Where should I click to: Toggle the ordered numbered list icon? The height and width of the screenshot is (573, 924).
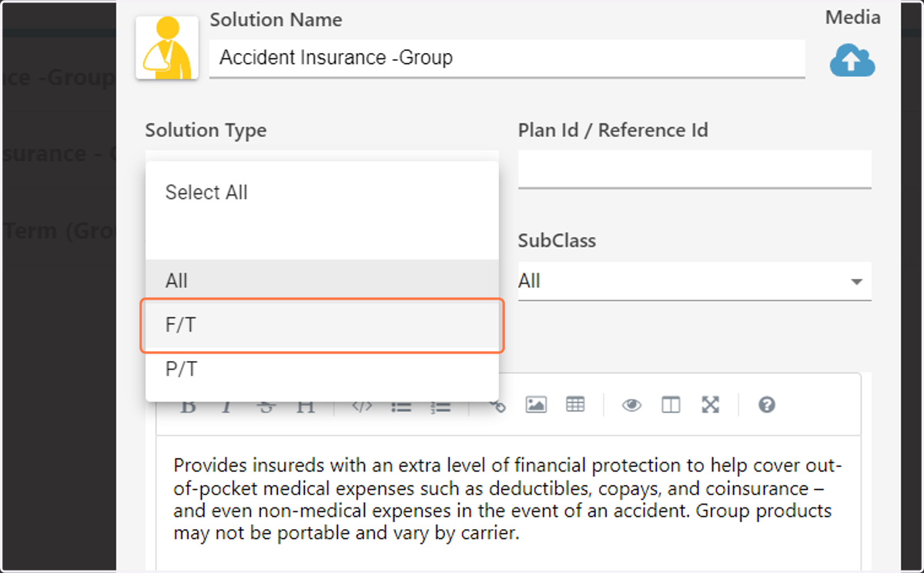pyautogui.click(x=440, y=406)
